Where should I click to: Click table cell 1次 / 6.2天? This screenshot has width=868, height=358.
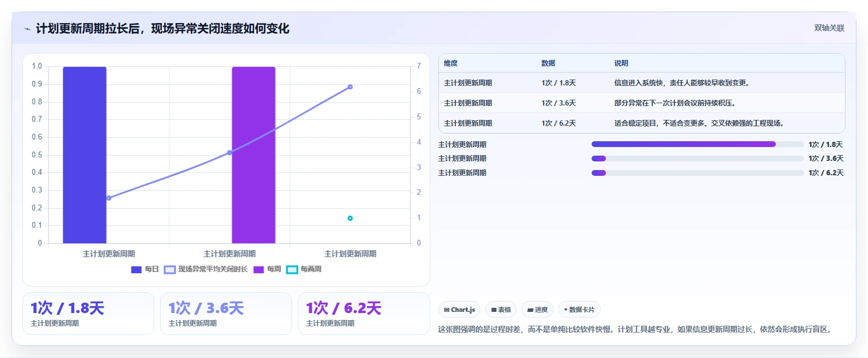(559, 123)
